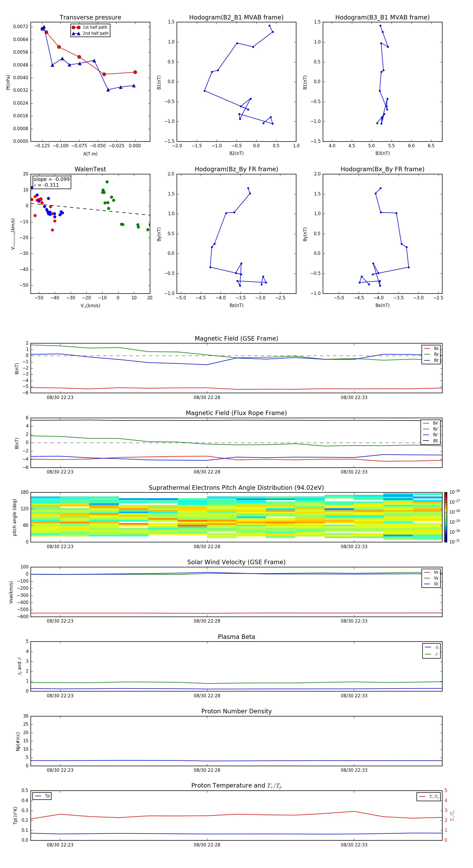473x868 pixels.
Task: Click the 'Vsw(km/s)' axis label
Action: pyautogui.click(x=11, y=592)
